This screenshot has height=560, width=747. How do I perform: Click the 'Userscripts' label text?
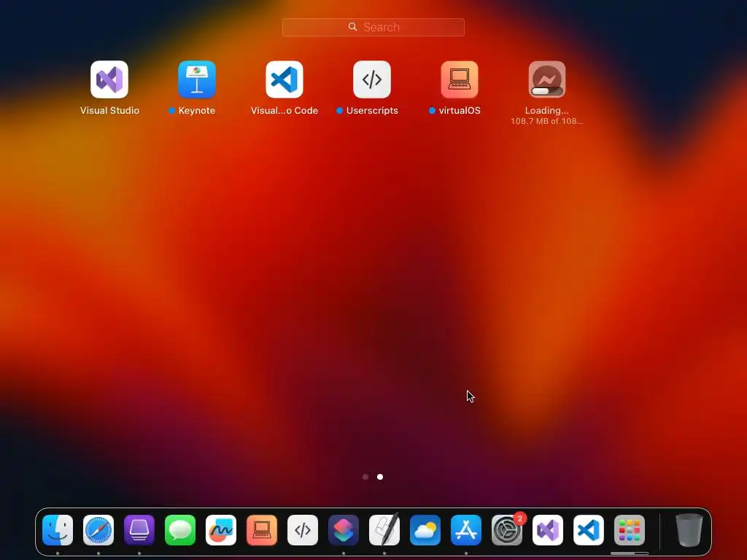372,111
